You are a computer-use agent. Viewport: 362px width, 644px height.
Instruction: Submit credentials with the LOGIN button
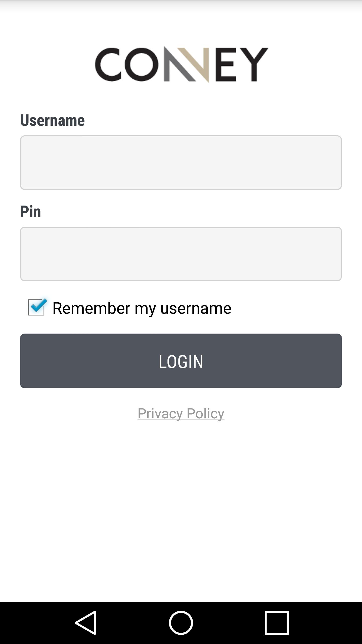coord(181,361)
